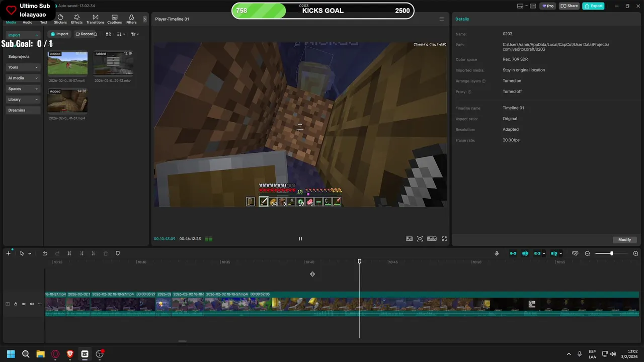Open the Ratio setting in player
This screenshot has width=644, height=362.
[432, 239]
